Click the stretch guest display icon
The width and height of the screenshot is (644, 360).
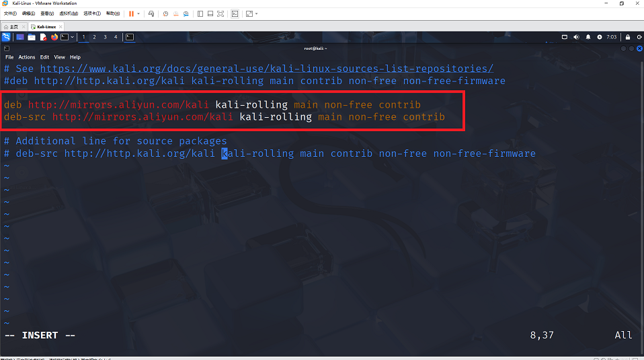249,13
